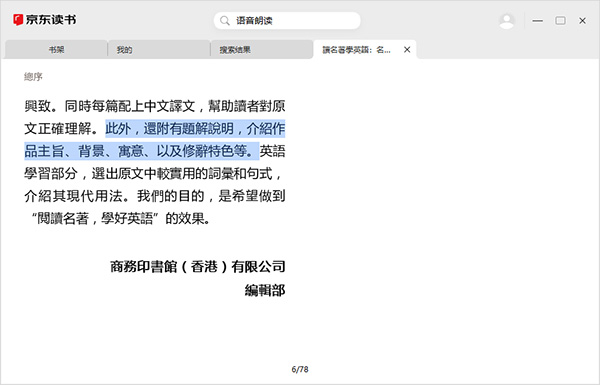Minimize the reader window
This screenshot has height=385, width=600.
(538, 21)
